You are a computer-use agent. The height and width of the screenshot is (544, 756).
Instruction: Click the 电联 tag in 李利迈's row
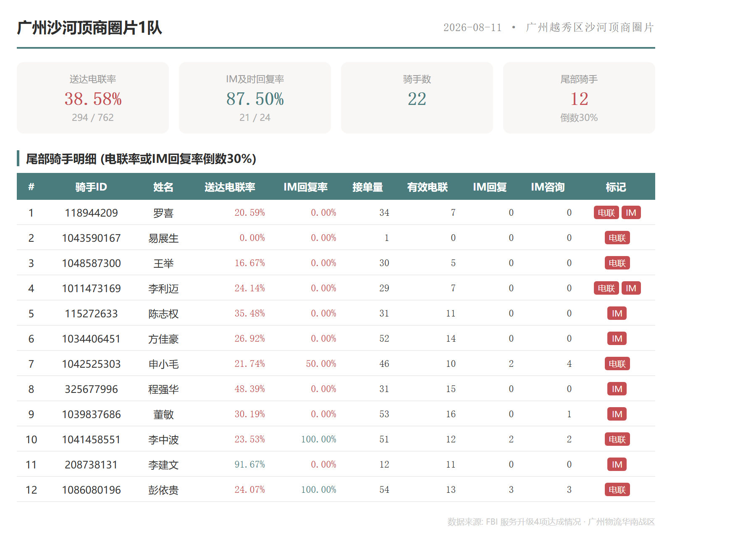coord(606,288)
